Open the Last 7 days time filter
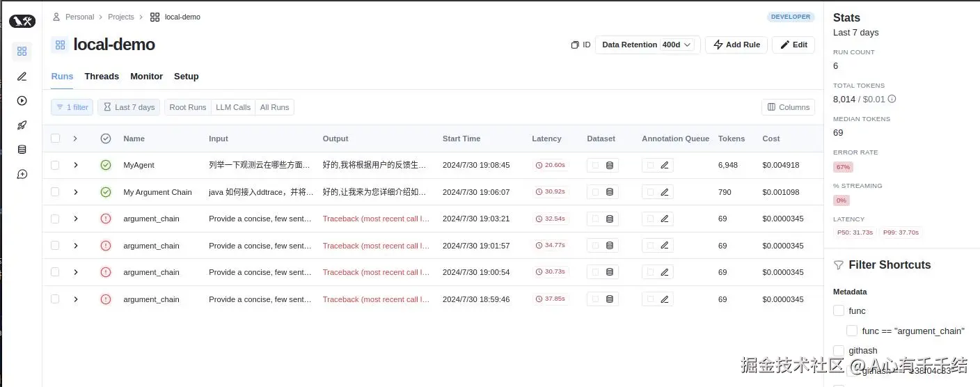 129,107
